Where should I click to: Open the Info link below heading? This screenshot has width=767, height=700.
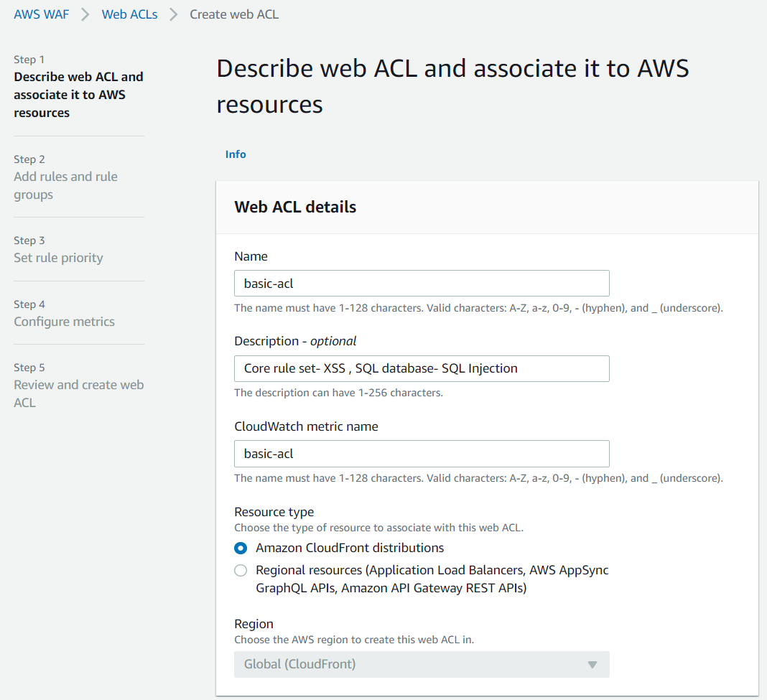click(236, 154)
